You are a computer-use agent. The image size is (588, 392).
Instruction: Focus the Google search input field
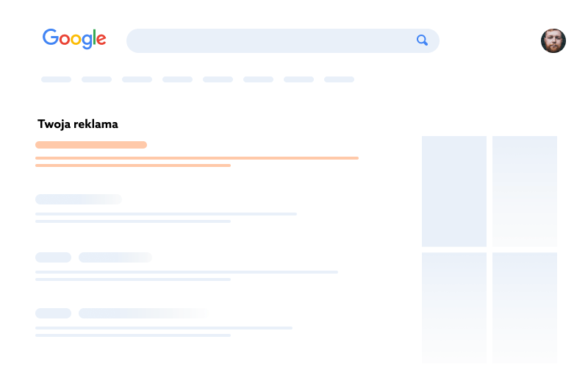tap(283, 40)
